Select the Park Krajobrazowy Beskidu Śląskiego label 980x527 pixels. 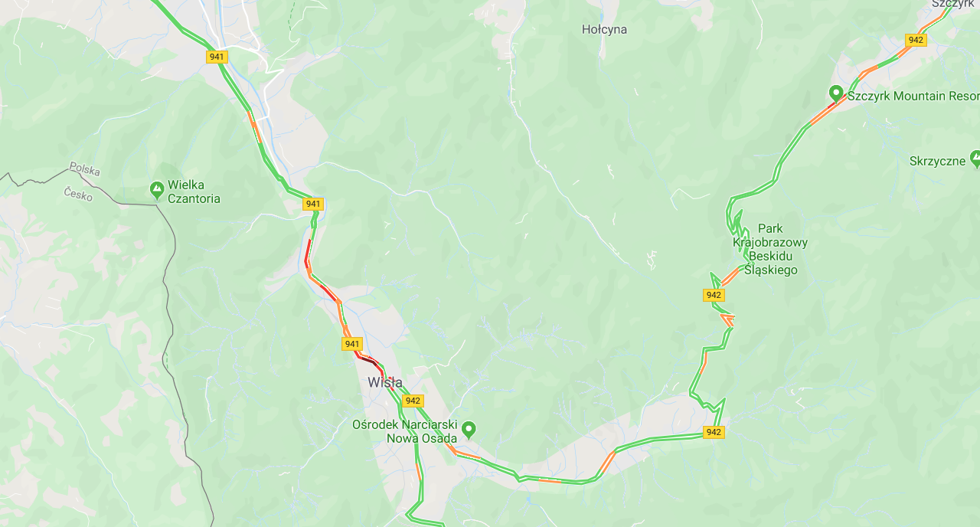click(770, 249)
